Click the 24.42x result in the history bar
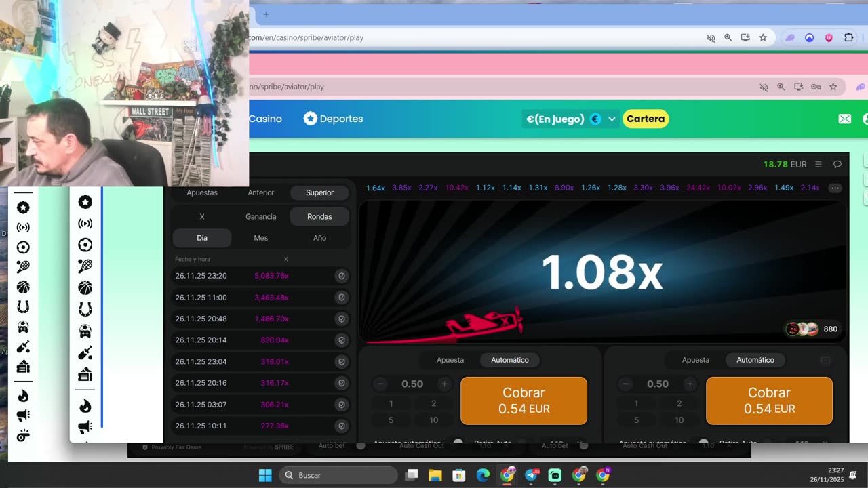This screenshot has width=868, height=488. 698,188
